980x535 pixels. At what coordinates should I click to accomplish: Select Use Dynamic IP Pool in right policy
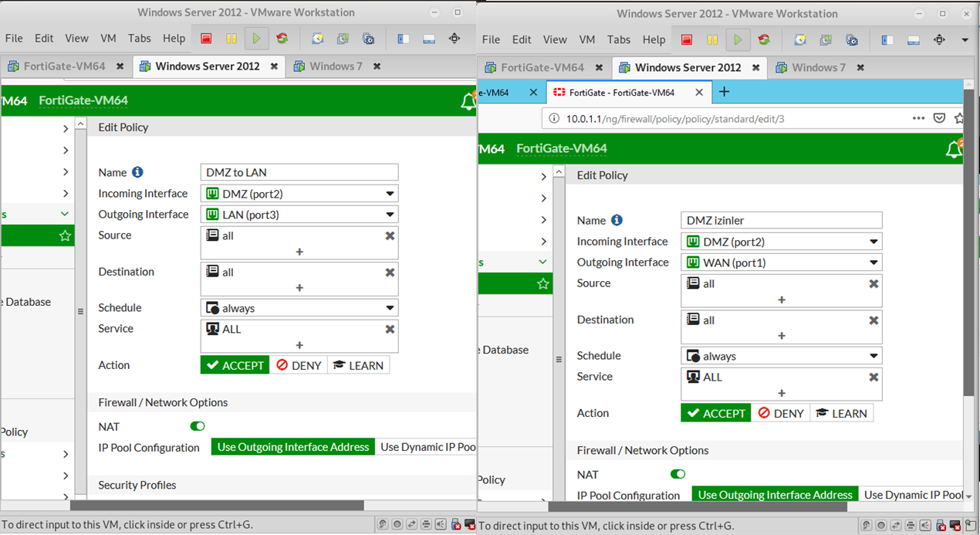[x=911, y=495]
